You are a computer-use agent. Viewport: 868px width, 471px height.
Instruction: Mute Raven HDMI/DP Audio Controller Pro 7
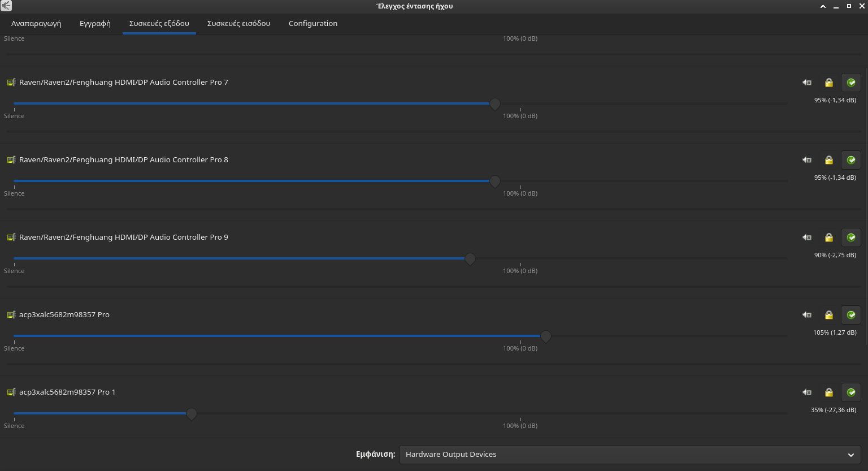(x=807, y=83)
